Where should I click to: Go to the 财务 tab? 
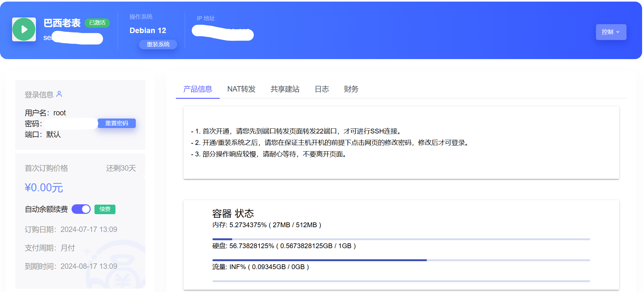click(x=351, y=89)
